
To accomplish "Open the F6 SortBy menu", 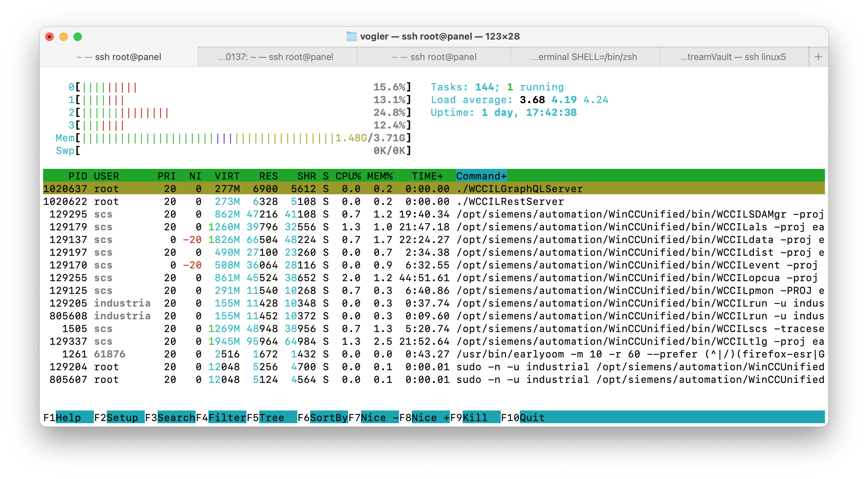I will click(x=328, y=418).
